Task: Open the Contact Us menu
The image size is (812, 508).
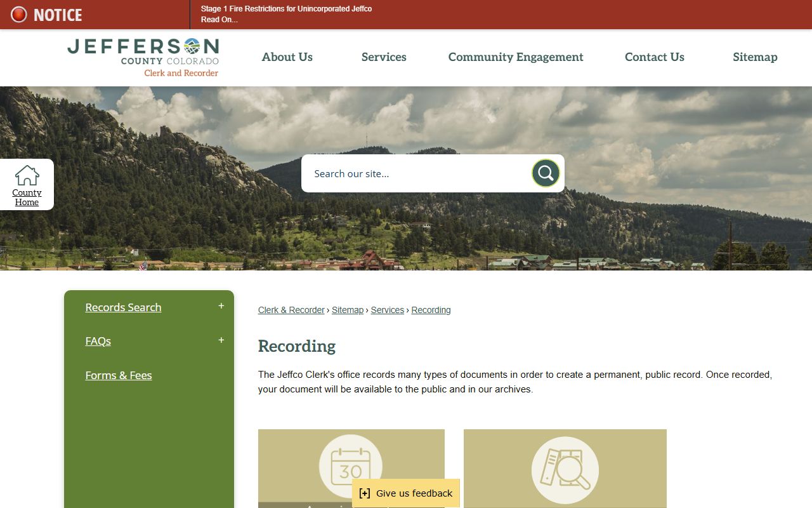Action: tap(655, 57)
